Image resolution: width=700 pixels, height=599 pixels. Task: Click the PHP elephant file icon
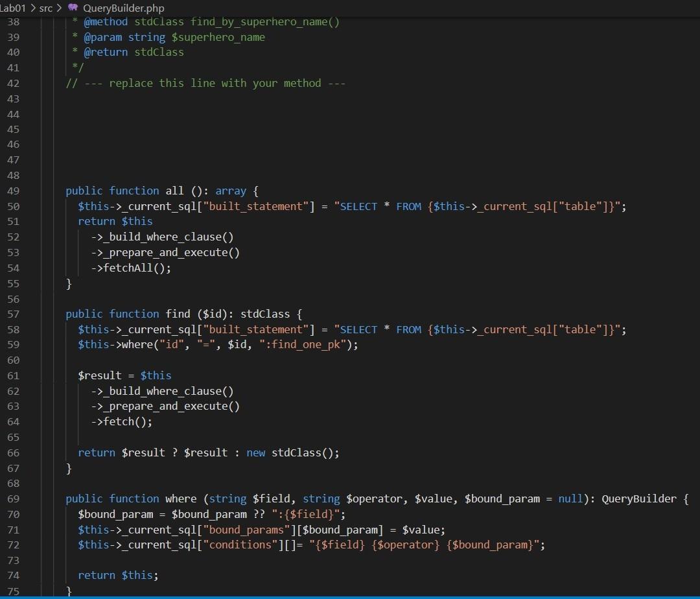(73, 8)
